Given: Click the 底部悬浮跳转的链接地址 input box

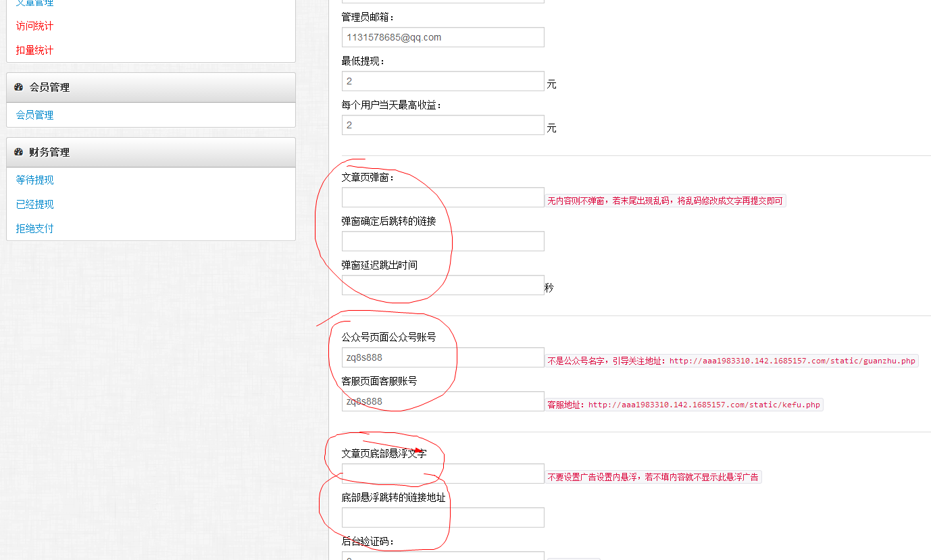Looking at the screenshot, I should click(443, 517).
